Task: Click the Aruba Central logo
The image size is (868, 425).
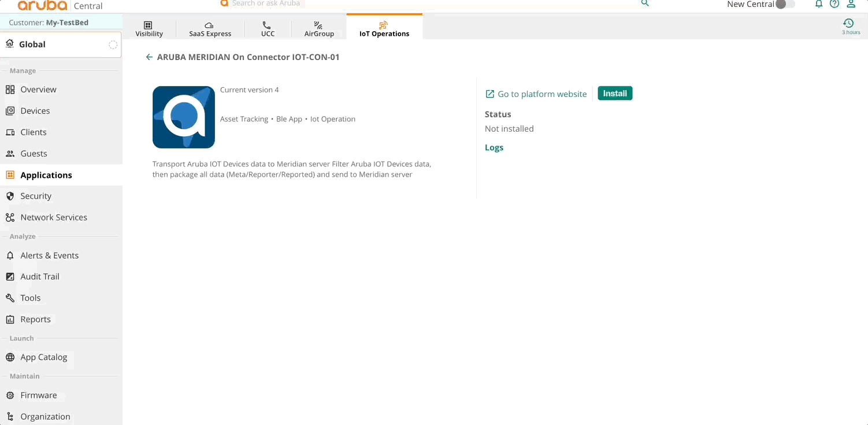Action: pos(60,6)
